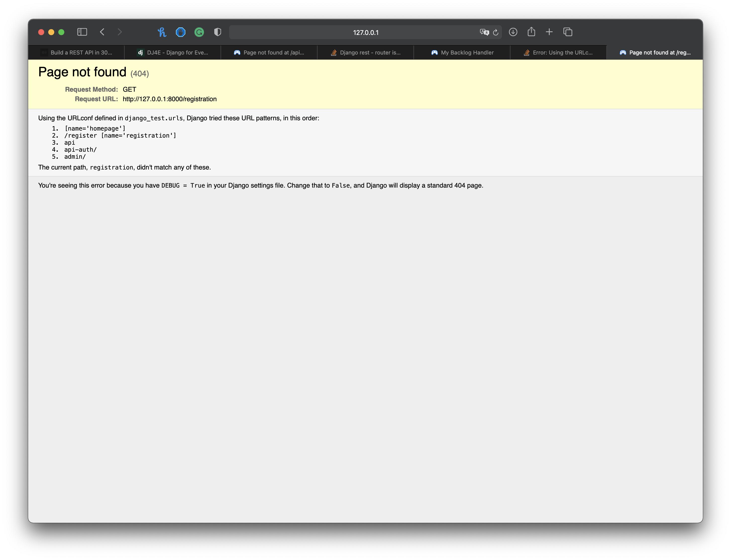Click the translate page icon

tap(484, 32)
